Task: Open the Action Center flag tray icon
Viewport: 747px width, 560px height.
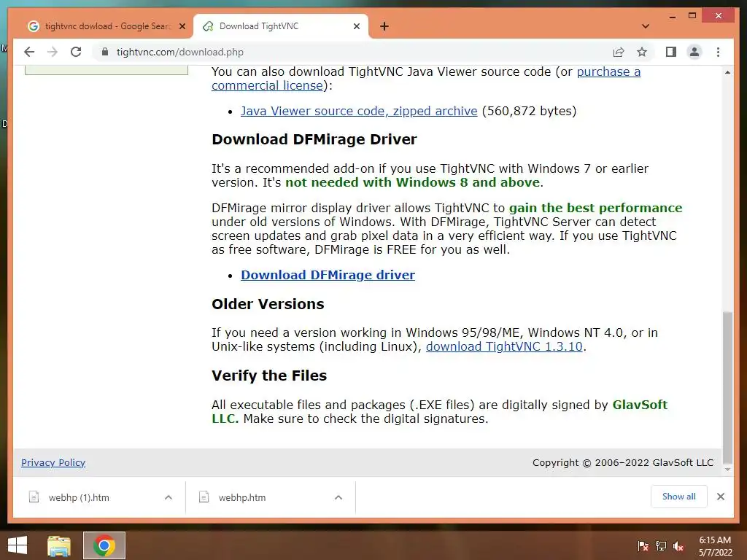Action: click(643, 545)
